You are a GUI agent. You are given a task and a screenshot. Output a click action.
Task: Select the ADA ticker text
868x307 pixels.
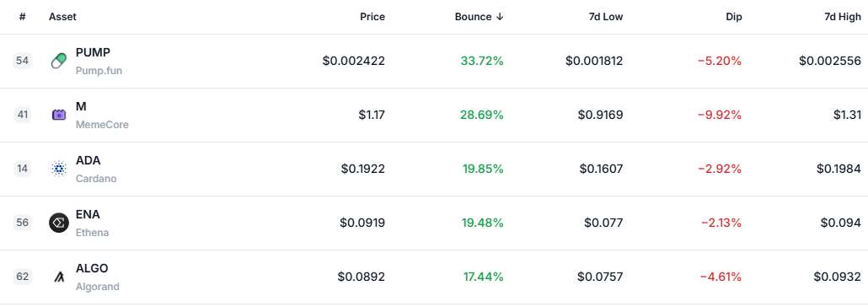pos(88,160)
